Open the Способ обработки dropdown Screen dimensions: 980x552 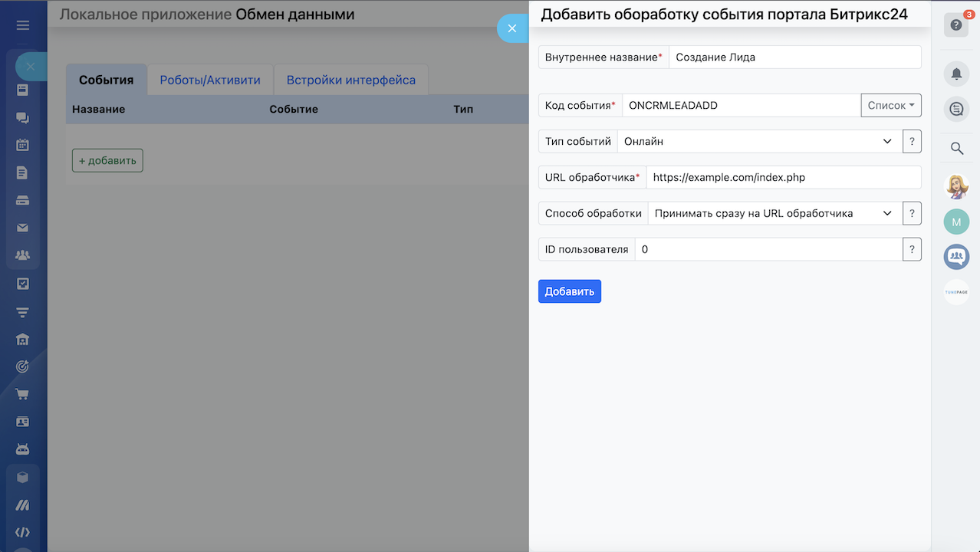[x=774, y=213]
